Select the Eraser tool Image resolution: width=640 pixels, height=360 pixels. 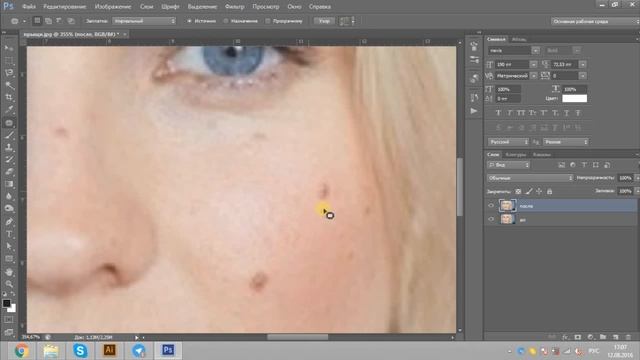(9, 172)
